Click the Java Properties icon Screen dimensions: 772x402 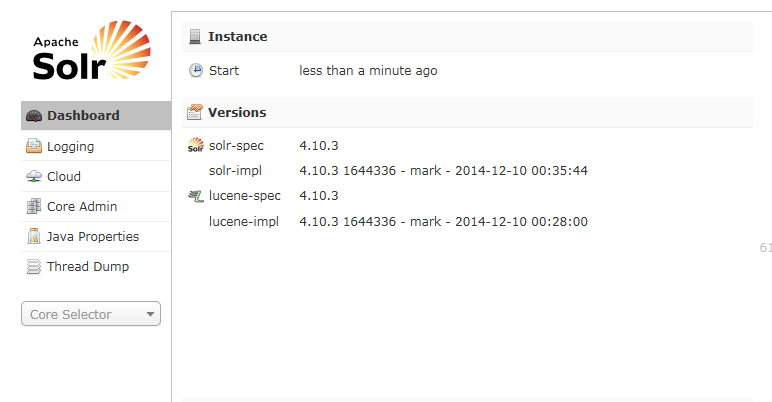point(34,237)
